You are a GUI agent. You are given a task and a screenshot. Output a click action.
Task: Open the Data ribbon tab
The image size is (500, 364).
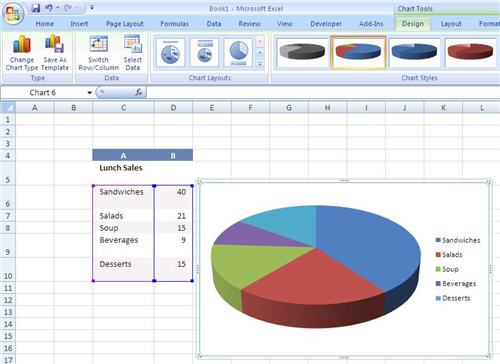coord(214,24)
